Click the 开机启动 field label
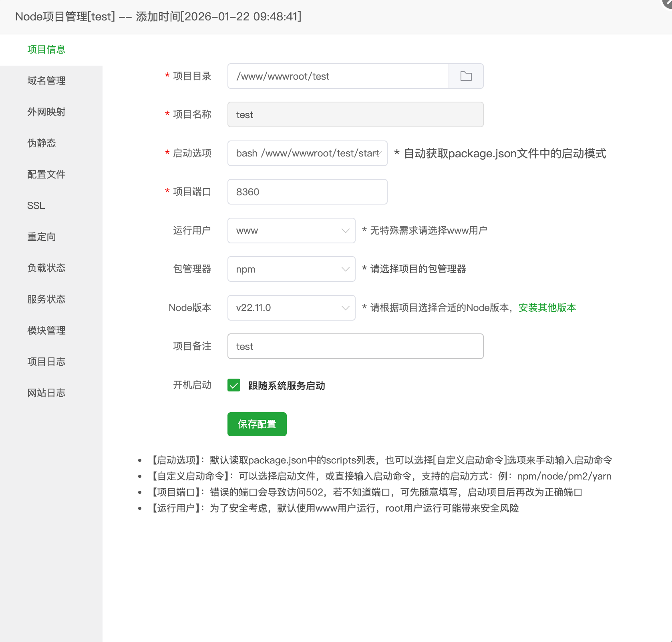Screen dimensions: 672x642 pos(192,385)
